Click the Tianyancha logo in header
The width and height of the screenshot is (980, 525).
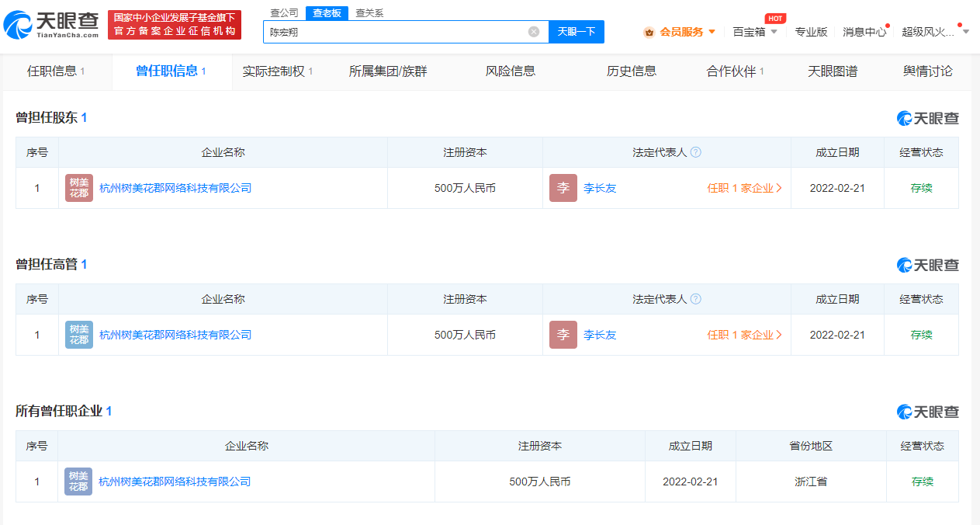click(x=51, y=25)
